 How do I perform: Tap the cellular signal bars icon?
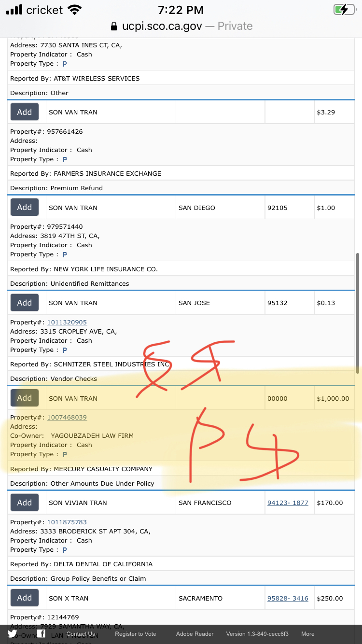point(14,10)
